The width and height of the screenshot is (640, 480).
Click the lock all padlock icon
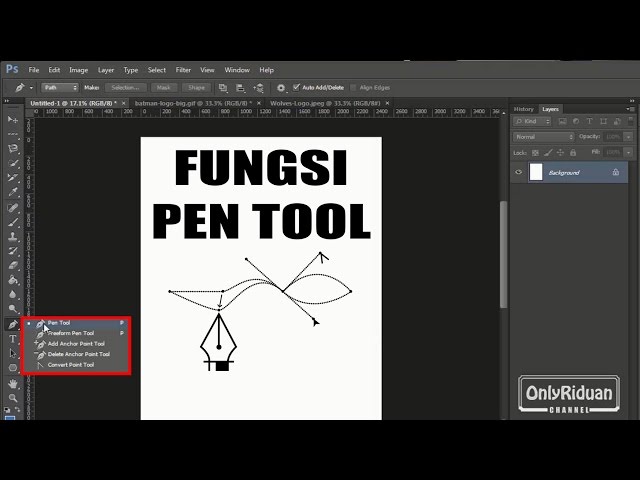coord(573,153)
